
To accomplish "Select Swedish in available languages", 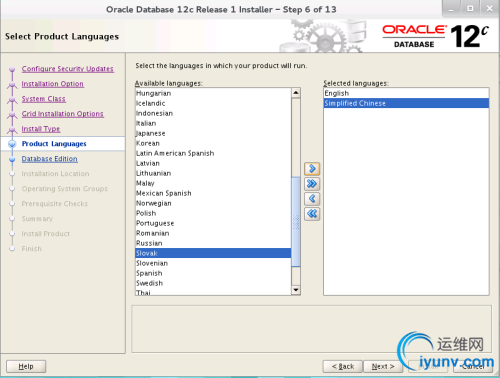I will [213, 283].
